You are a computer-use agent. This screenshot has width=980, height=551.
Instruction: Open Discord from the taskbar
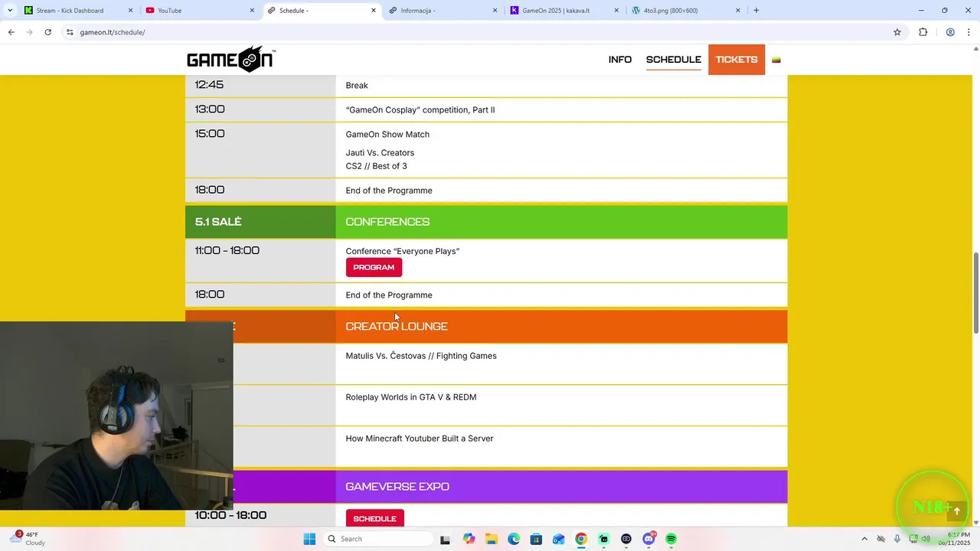click(649, 539)
